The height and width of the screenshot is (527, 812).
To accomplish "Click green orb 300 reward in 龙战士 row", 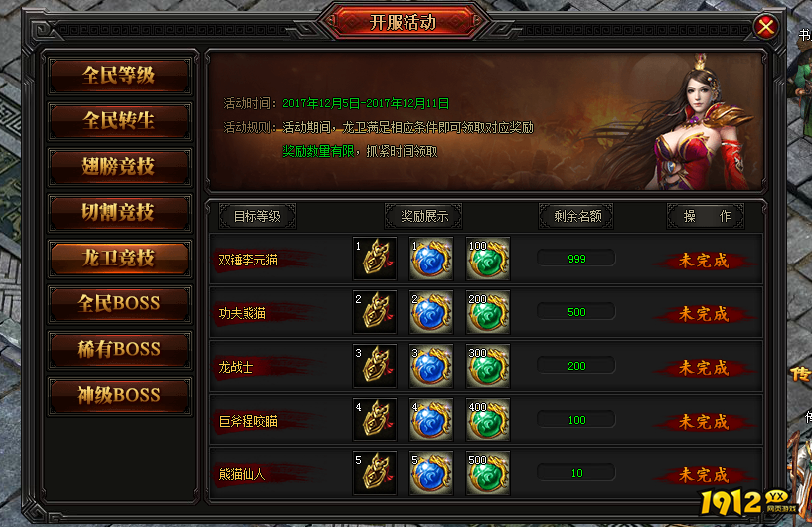I will point(488,366).
